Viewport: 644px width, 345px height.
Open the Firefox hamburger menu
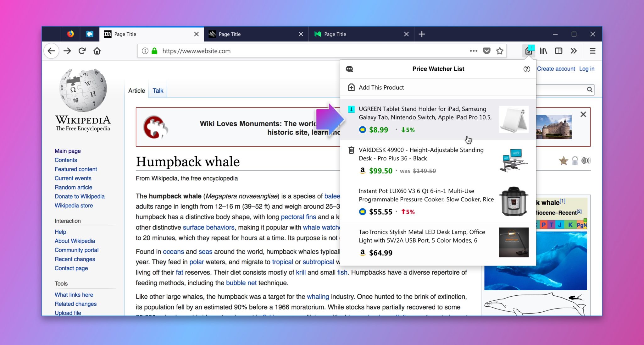(592, 51)
